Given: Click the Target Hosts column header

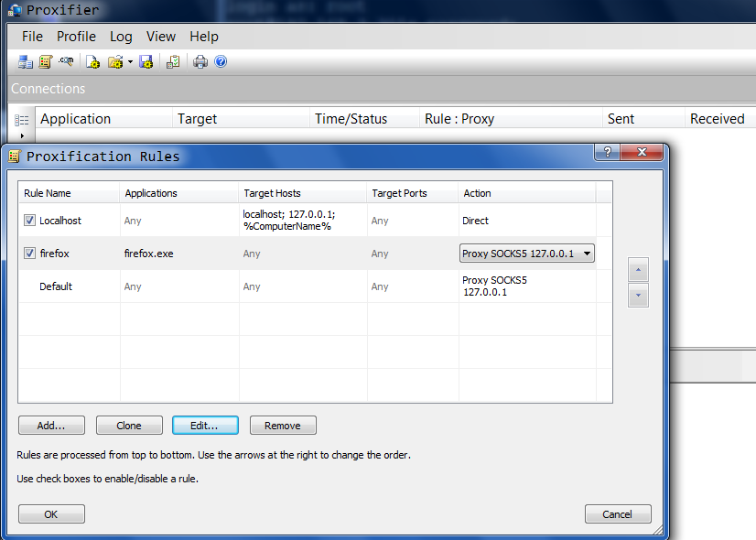Looking at the screenshot, I should [x=303, y=193].
